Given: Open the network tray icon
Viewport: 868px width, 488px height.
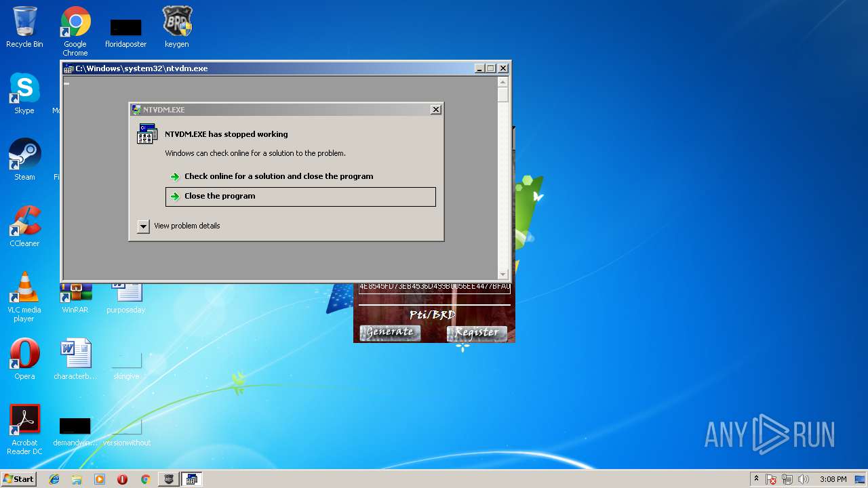Looking at the screenshot, I should coord(787,479).
